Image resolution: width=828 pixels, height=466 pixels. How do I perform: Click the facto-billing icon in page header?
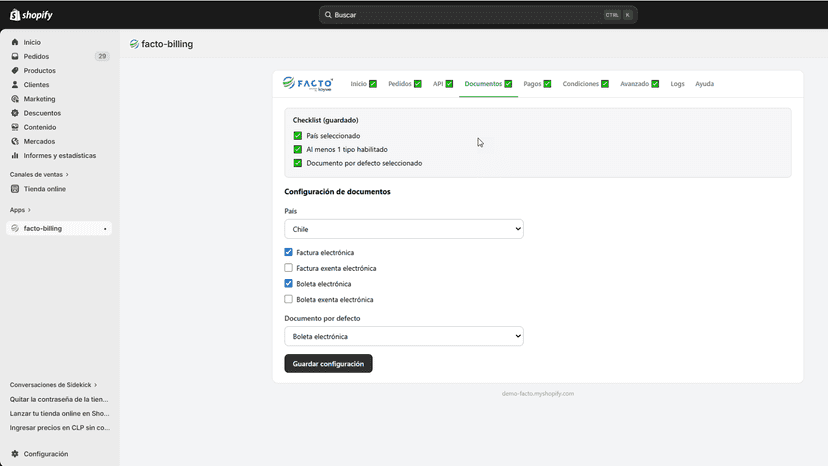134,44
